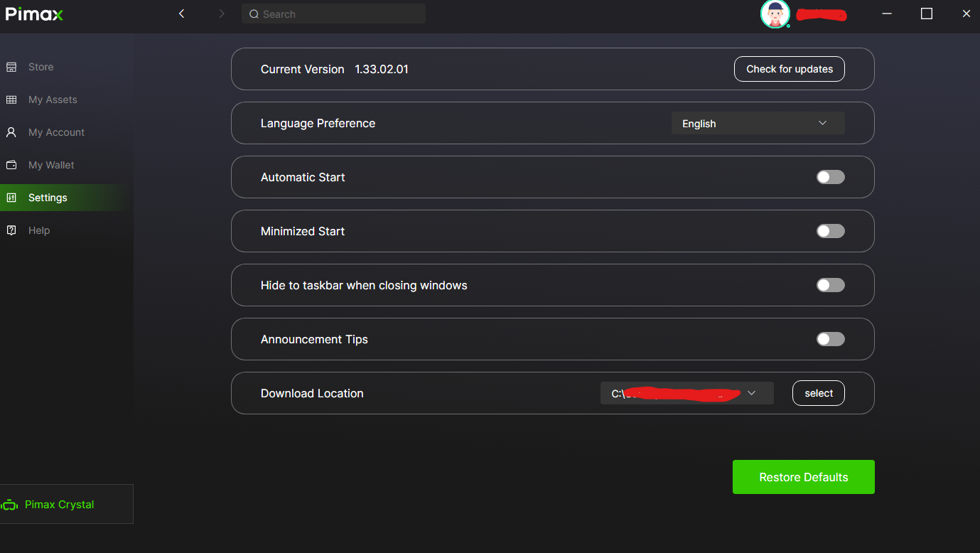Focus the Search field at top
This screenshot has width=980, height=553.
pyautogui.click(x=333, y=14)
